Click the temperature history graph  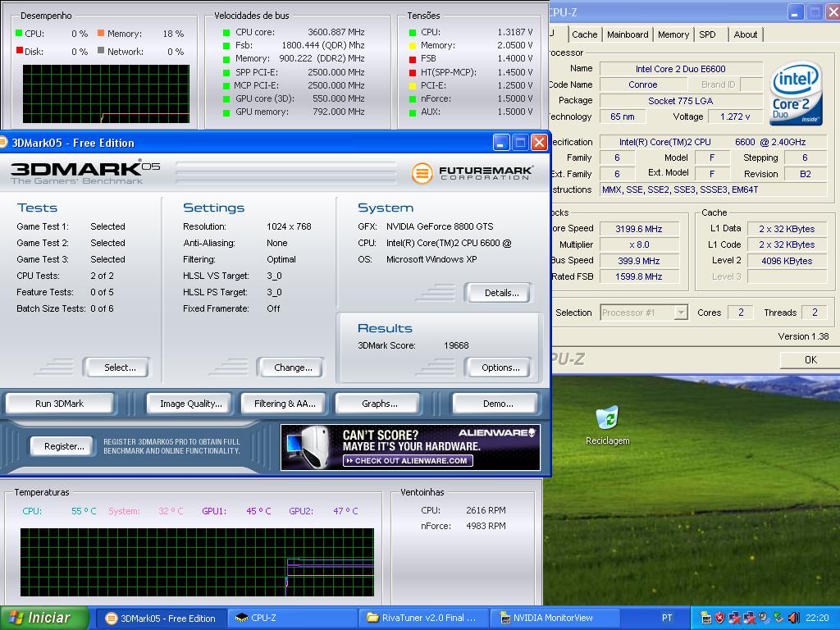coord(197,563)
